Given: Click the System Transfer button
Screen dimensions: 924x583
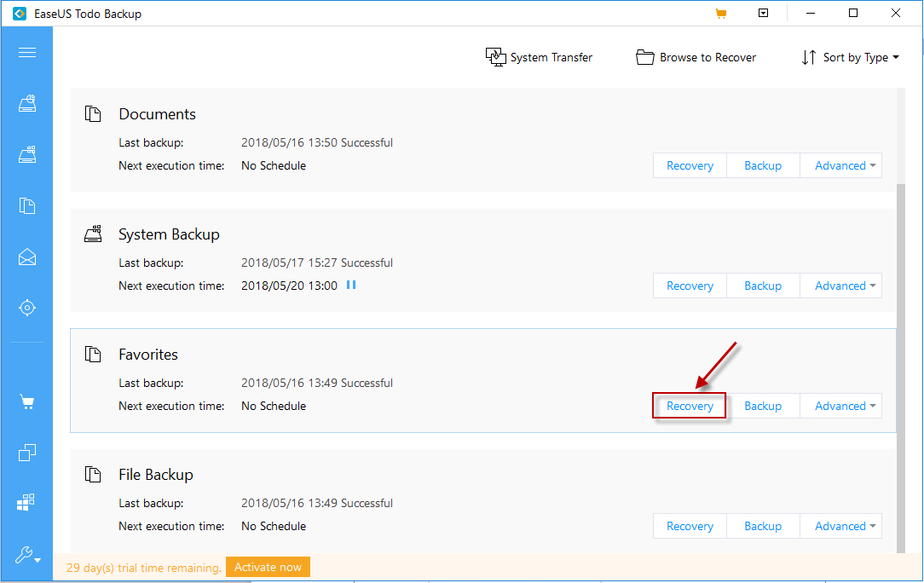Looking at the screenshot, I should point(539,57).
